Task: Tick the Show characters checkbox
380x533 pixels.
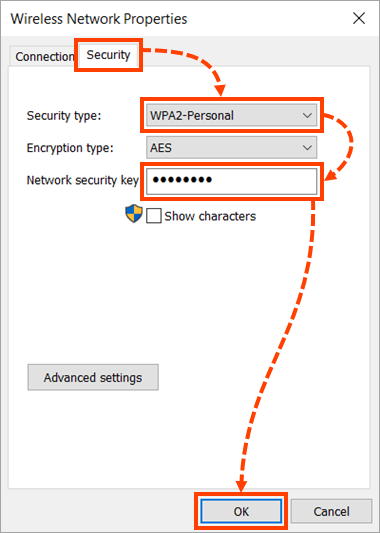Action: pos(154,216)
